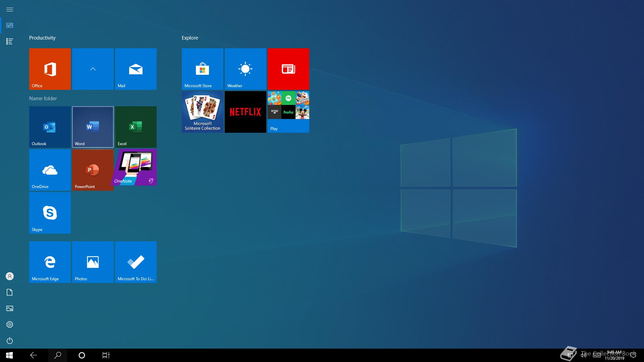This screenshot has height=362, width=644.
Task: Open Task View on taskbar
Action: click(x=106, y=355)
